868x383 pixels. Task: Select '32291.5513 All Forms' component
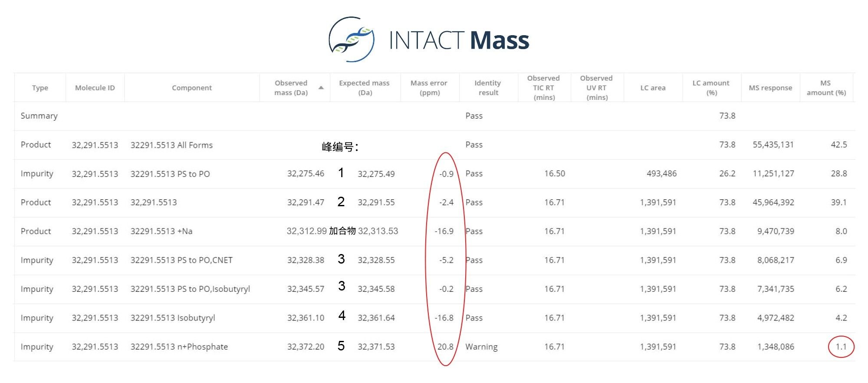pos(171,145)
